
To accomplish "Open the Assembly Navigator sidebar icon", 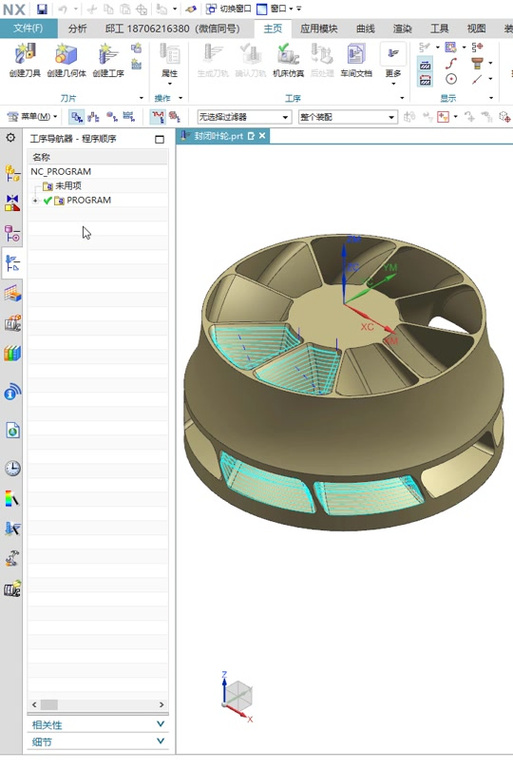I will pyautogui.click(x=12, y=173).
